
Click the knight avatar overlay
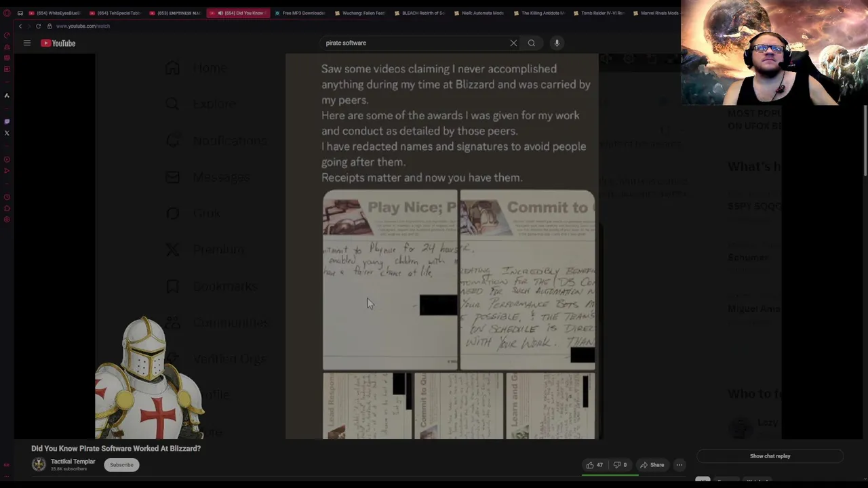click(x=151, y=377)
